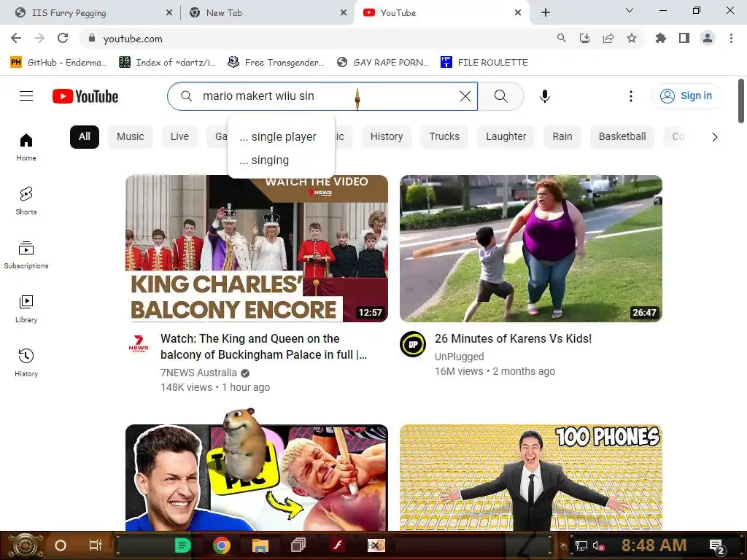This screenshot has width=747, height=560.
Task: Click the share this page icon
Action: point(608,38)
